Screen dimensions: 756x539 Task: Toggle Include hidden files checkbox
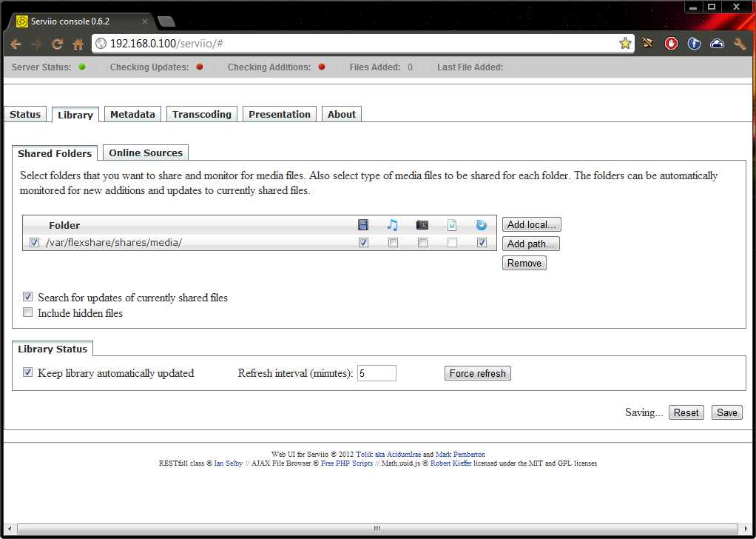click(x=28, y=313)
